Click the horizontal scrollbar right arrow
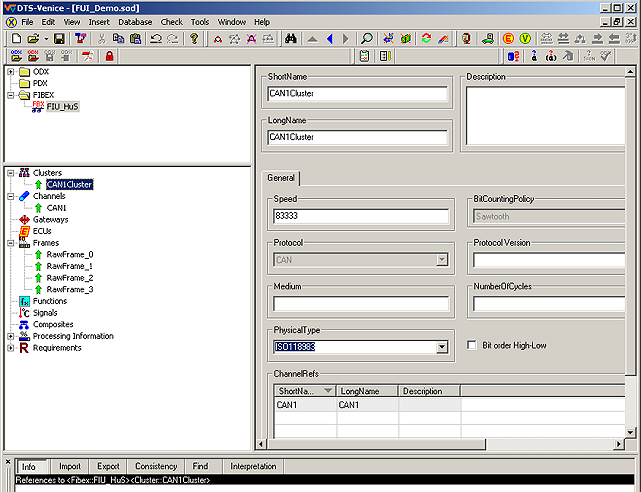The width and height of the screenshot is (641, 492). [x=619, y=444]
